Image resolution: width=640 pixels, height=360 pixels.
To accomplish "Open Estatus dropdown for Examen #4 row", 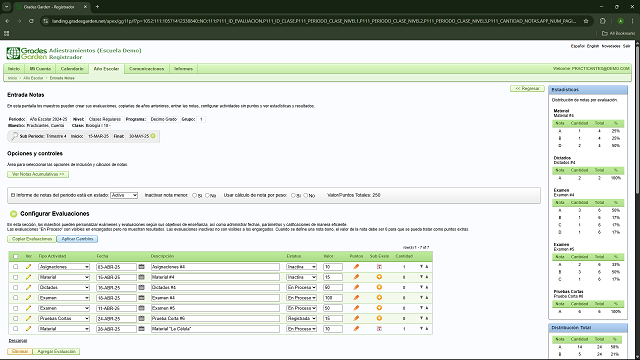I will (301, 298).
